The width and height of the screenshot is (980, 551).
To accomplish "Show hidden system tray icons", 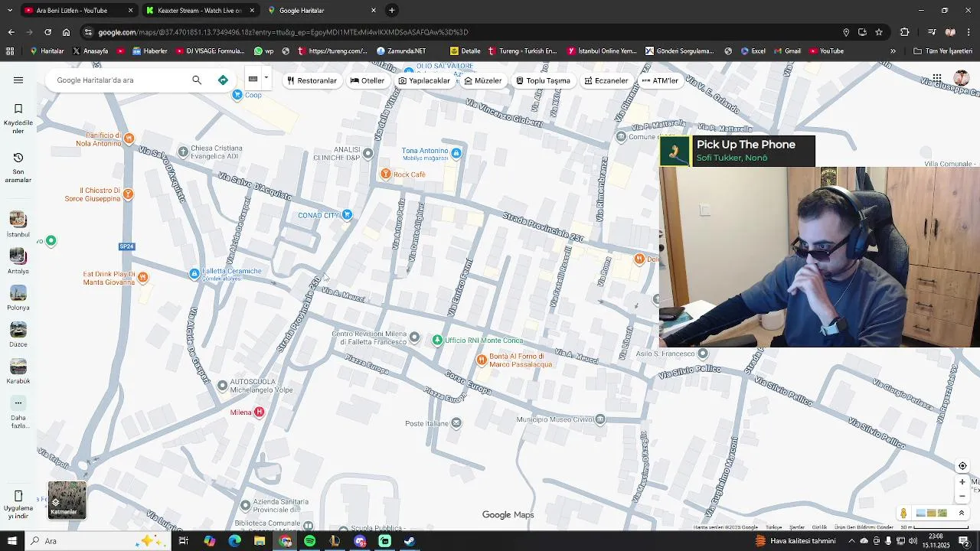I will point(851,541).
